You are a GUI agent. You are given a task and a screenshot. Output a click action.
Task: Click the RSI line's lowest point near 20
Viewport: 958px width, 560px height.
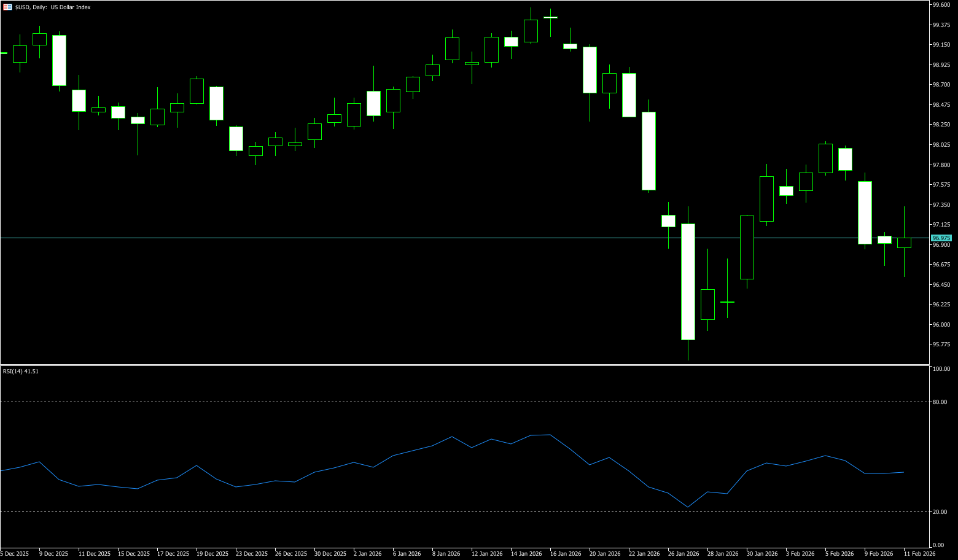coord(688,507)
